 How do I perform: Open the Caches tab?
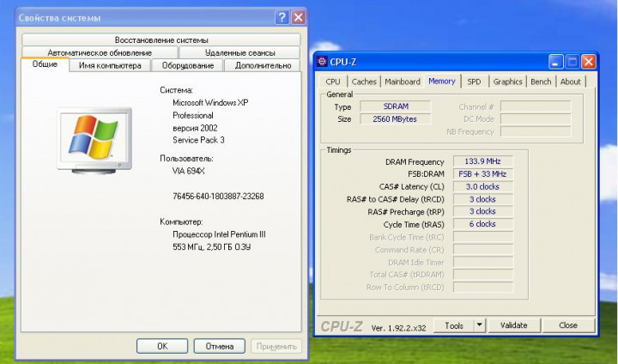tap(364, 82)
